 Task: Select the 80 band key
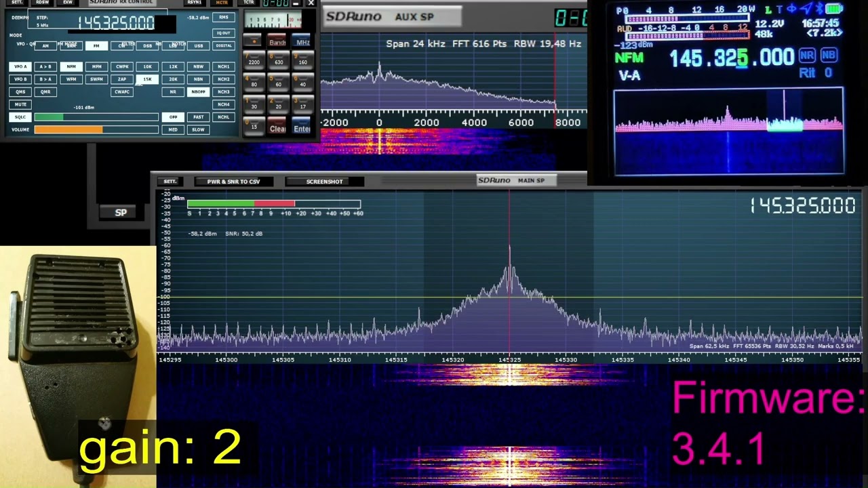254,83
